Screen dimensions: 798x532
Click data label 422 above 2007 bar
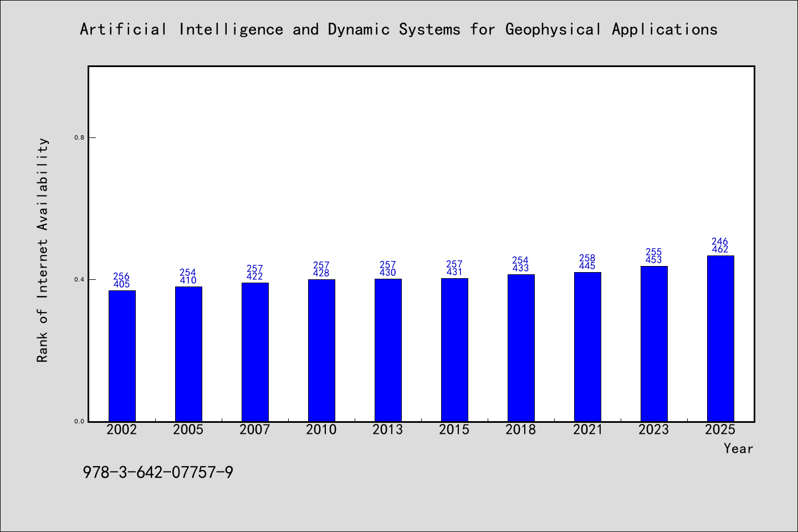click(x=255, y=277)
